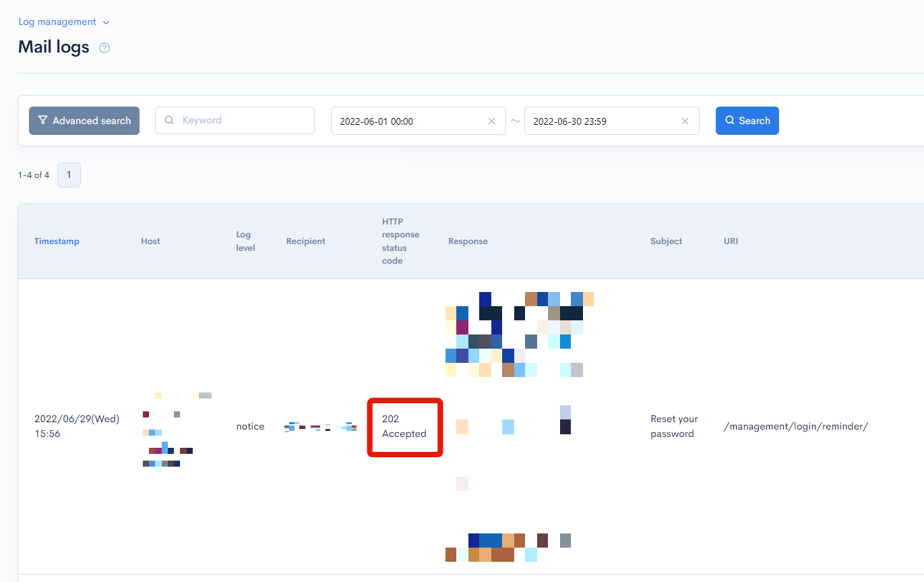This screenshot has height=582, width=924.
Task: Clear the end date using its X icon
Action: [x=685, y=121]
